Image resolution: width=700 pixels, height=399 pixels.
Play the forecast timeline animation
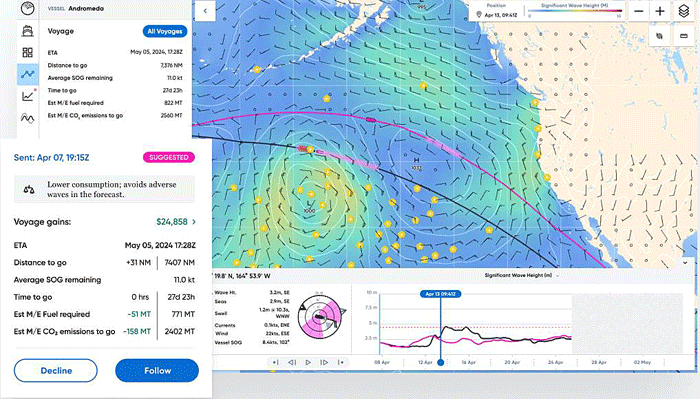308,362
